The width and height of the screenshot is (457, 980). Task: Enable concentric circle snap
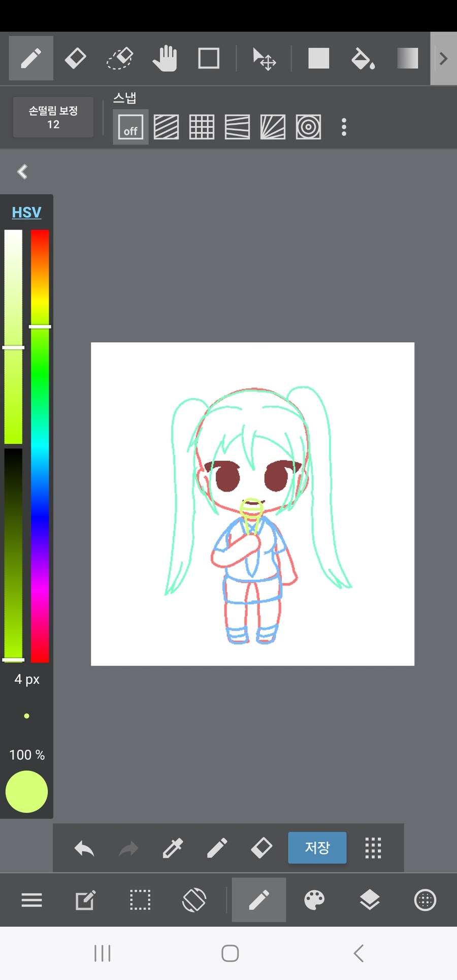[x=308, y=127]
